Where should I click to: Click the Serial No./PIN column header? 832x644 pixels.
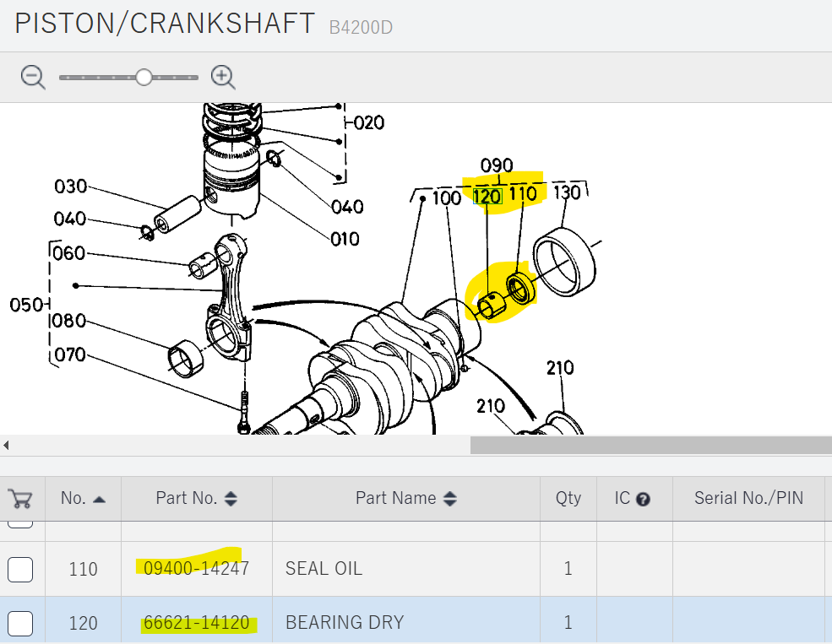(748, 498)
